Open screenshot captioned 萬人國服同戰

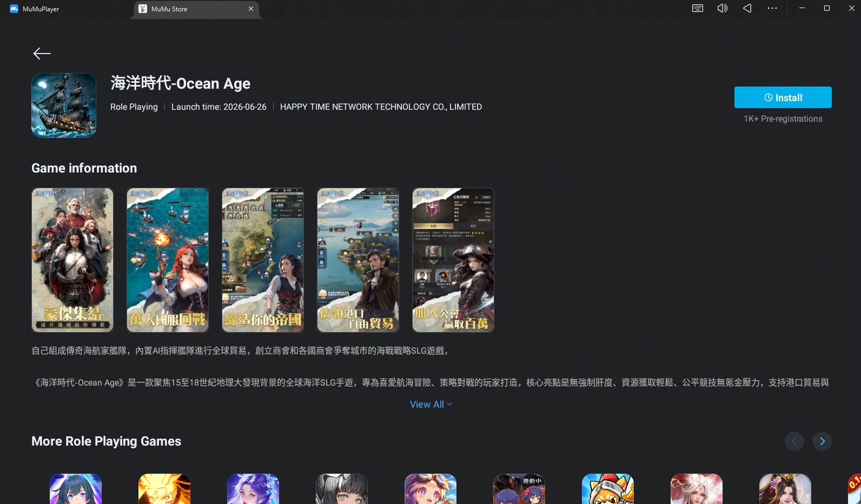pos(168,260)
